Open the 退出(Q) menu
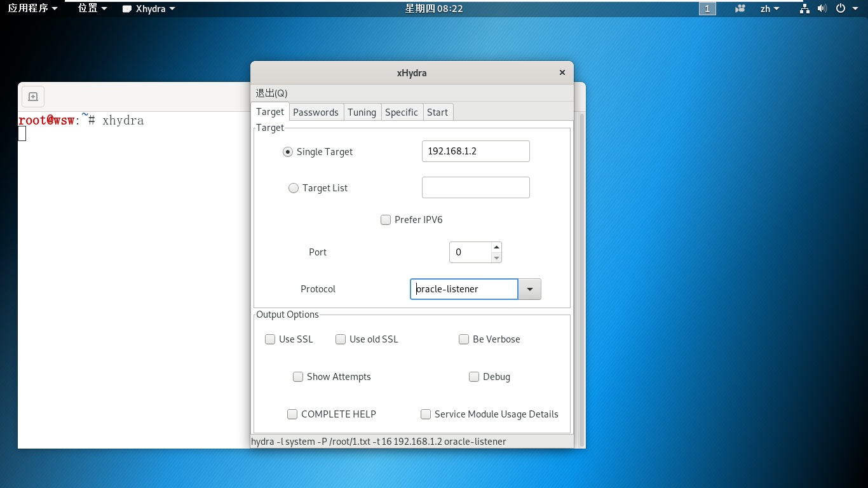The height and width of the screenshot is (488, 868). click(x=271, y=93)
